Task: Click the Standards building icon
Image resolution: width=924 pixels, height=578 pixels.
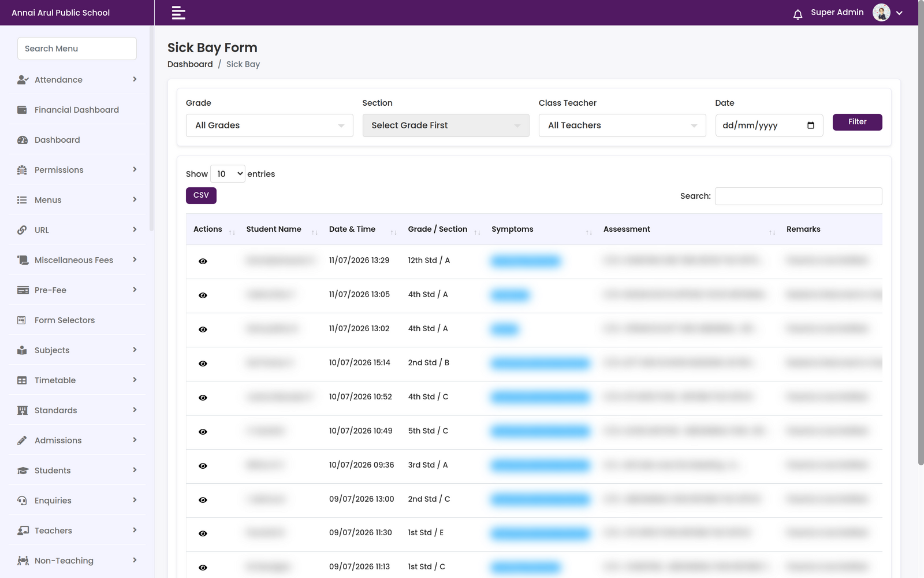Action: 22,410
